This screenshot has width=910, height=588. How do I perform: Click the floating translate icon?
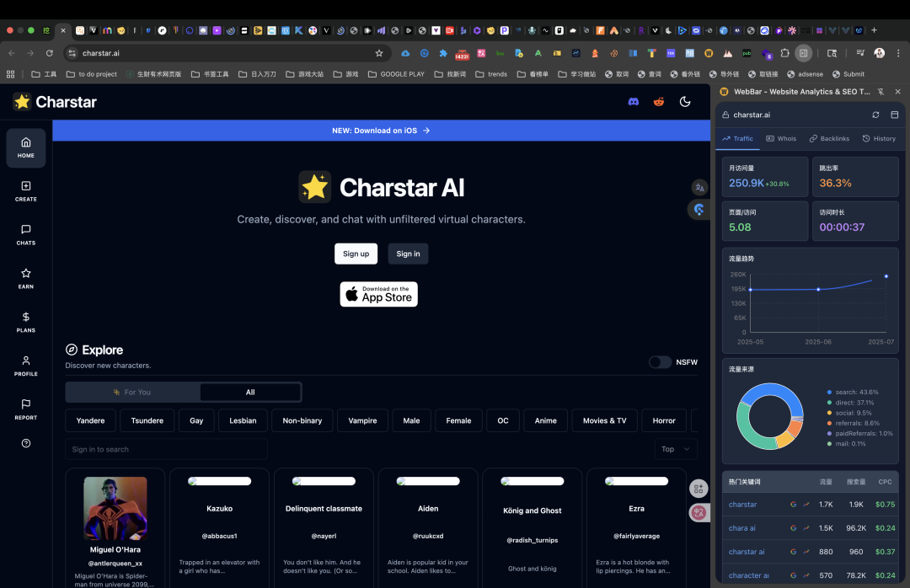coord(699,188)
